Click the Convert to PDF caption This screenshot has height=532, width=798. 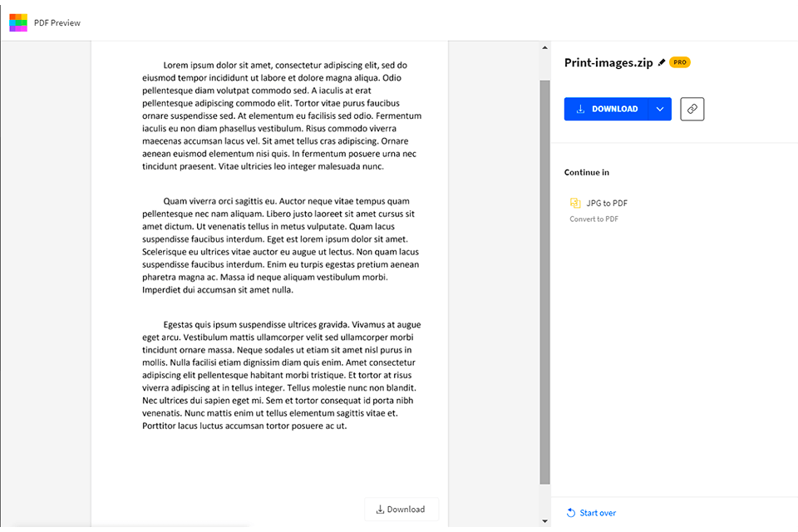coord(594,219)
